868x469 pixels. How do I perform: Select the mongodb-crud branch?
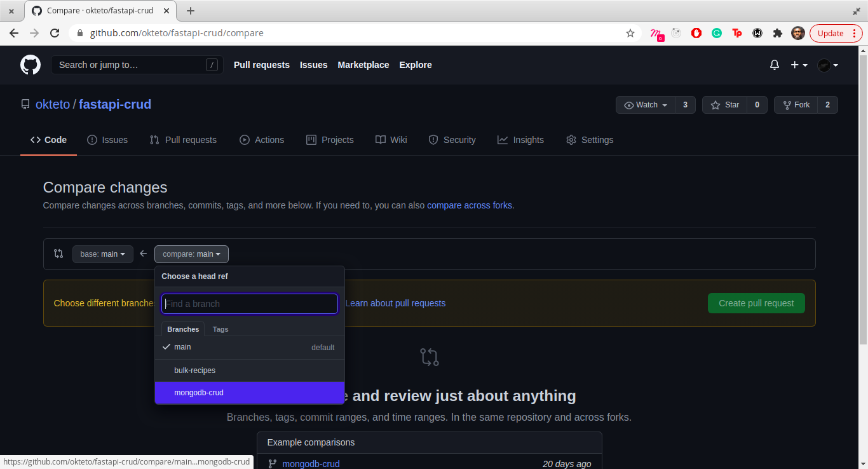pos(250,393)
